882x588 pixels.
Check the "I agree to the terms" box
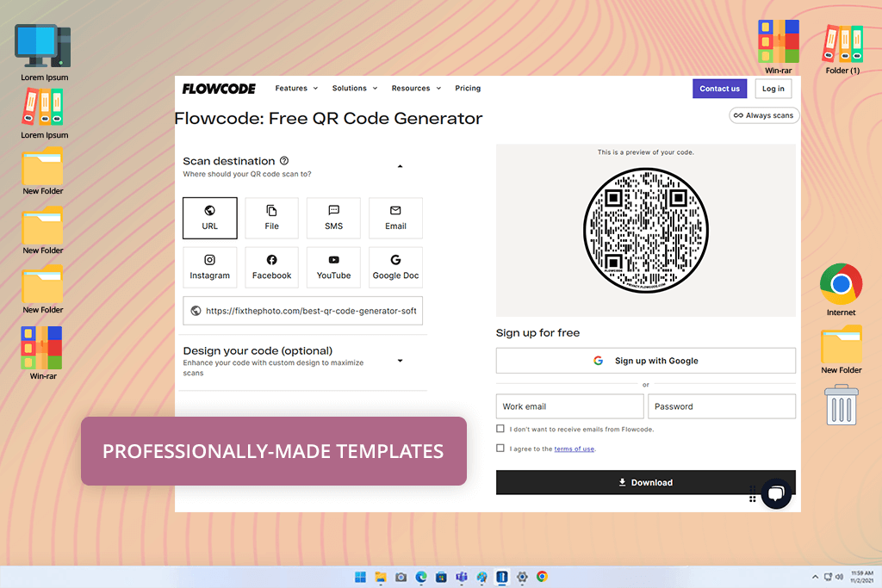(x=500, y=448)
